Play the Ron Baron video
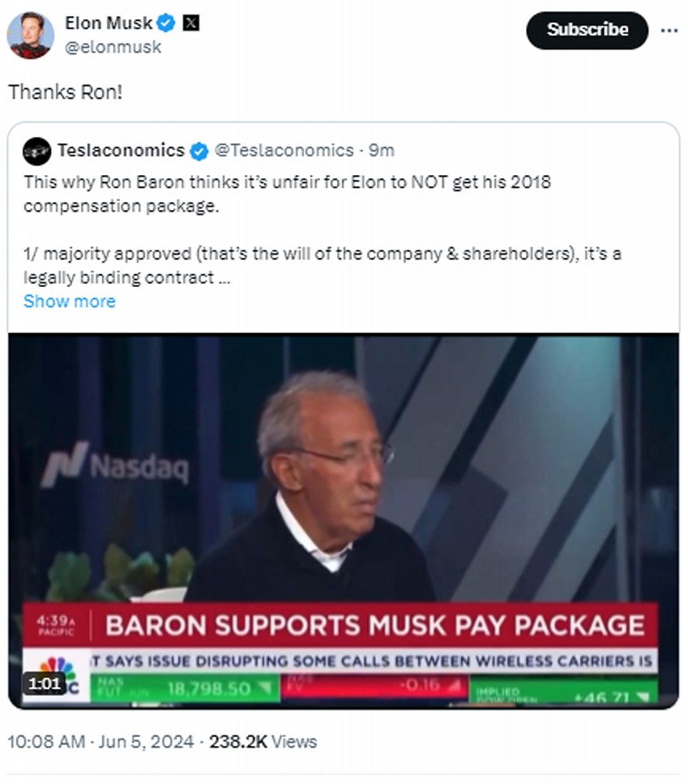 click(344, 519)
